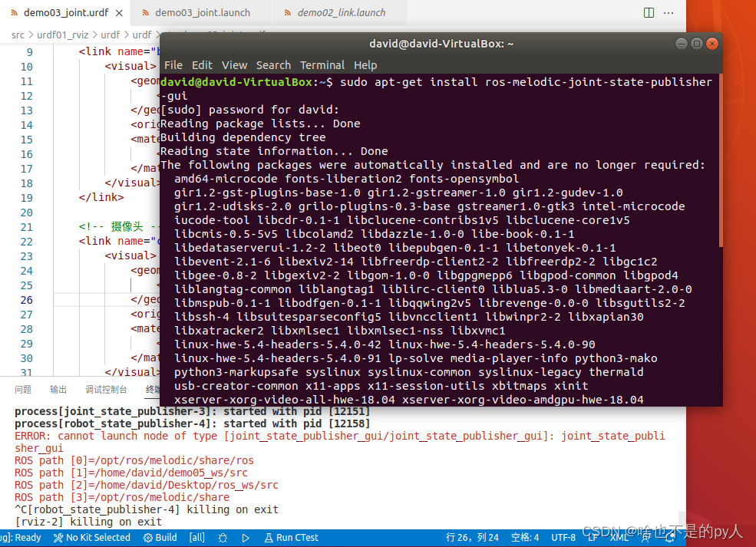The width and height of the screenshot is (756, 547).
Task: Open the editor more actions ellipsis
Action: 669,13
